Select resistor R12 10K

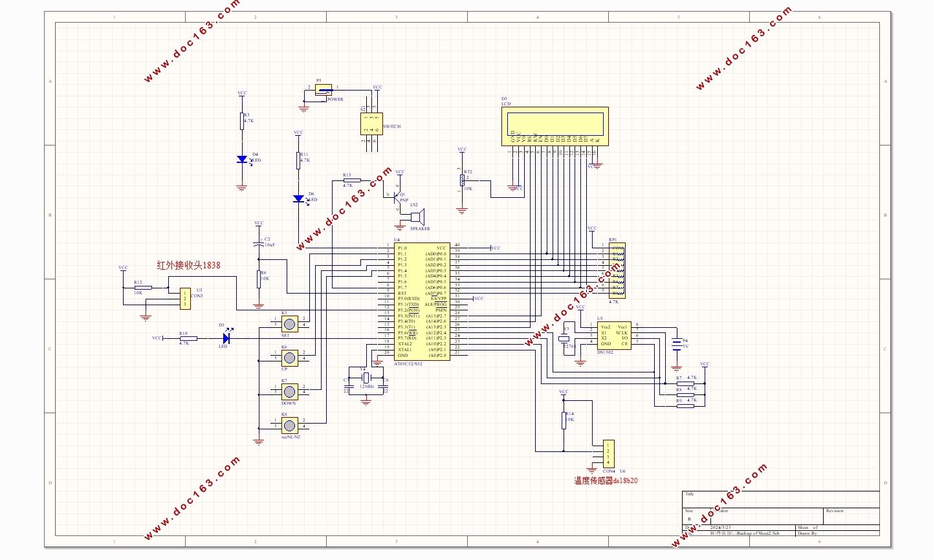click(x=143, y=287)
